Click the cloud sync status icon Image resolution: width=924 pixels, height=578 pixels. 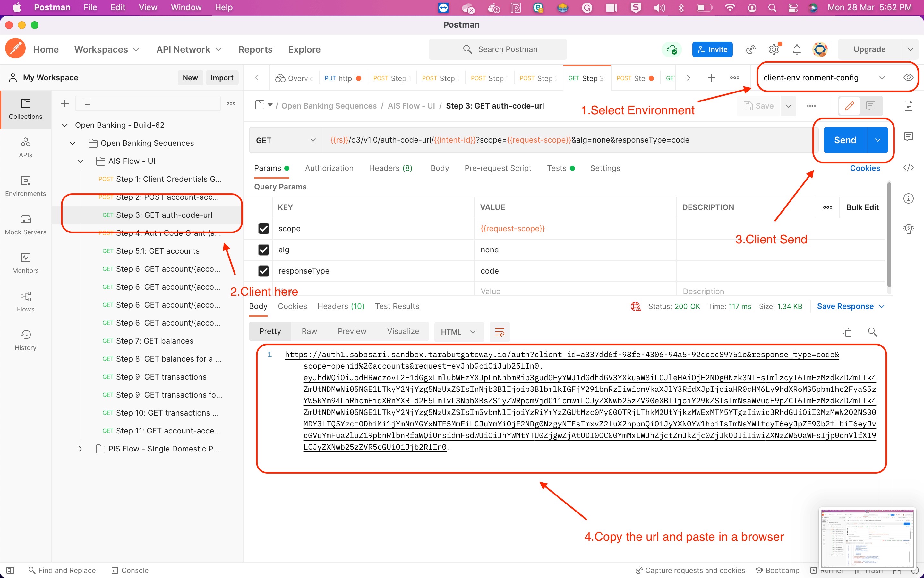[x=672, y=49]
